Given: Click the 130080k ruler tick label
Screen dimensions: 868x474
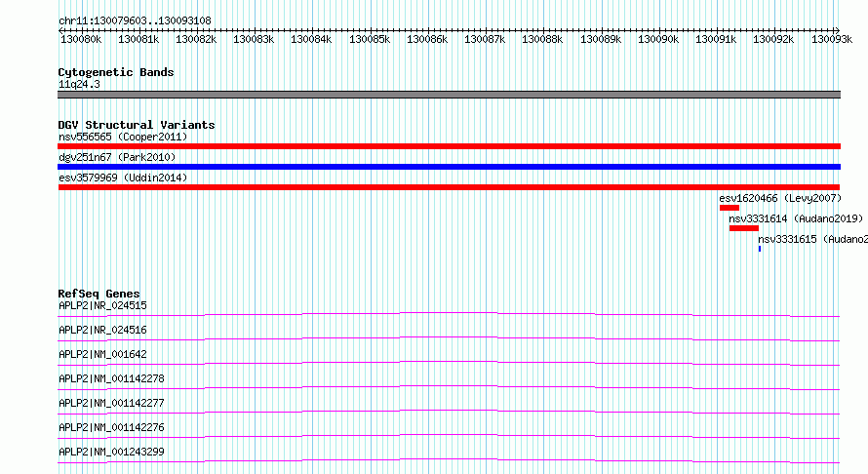Looking at the screenshot, I should pyautogui.click(x=81, y=39).
